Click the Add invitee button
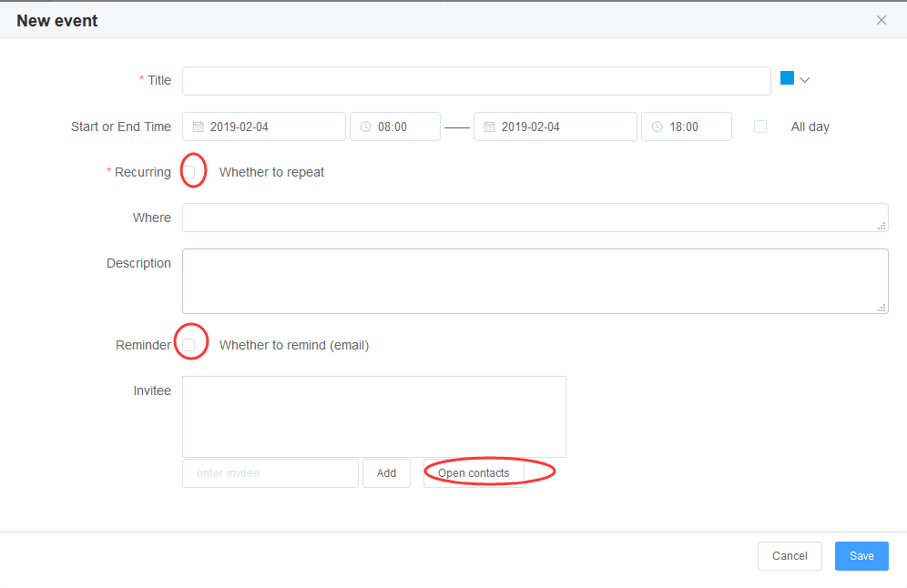907x588 pixels. click(386, 473)
